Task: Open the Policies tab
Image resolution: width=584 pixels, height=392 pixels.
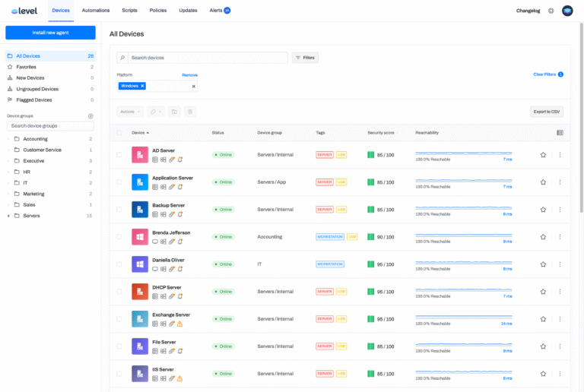Action: click(158, 11)
